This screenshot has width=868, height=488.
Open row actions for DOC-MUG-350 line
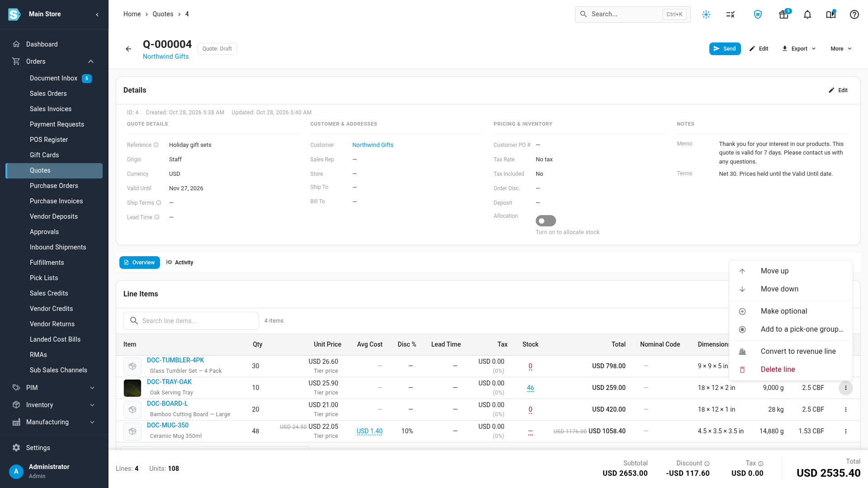point(846,431)
